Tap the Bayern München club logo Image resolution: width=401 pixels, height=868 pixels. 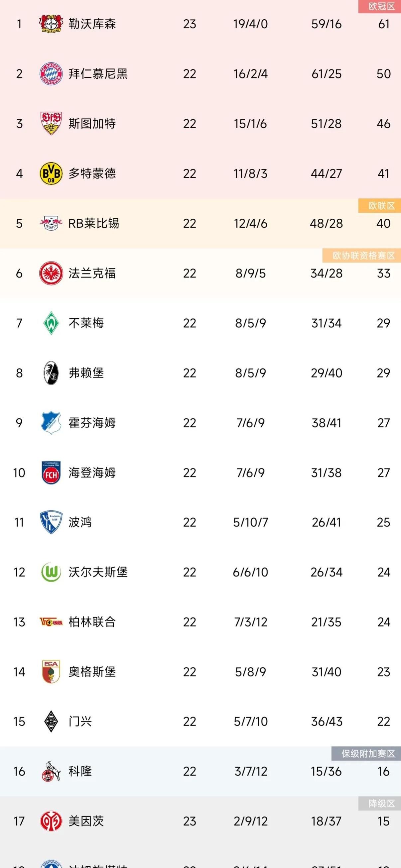tap(51, 74)
